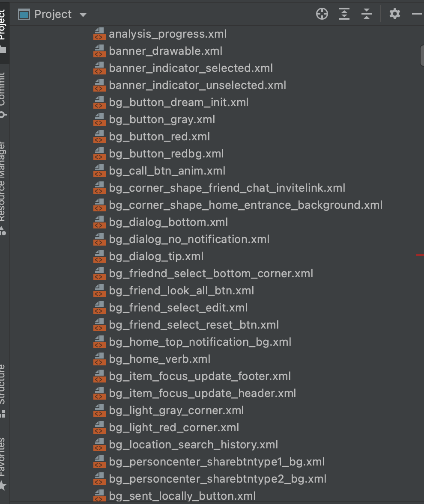Viewport: 424px width, 504px height.
Task: Click the XML file icon beside bg_dialog_tip.xml
Action: coord(99,256)
